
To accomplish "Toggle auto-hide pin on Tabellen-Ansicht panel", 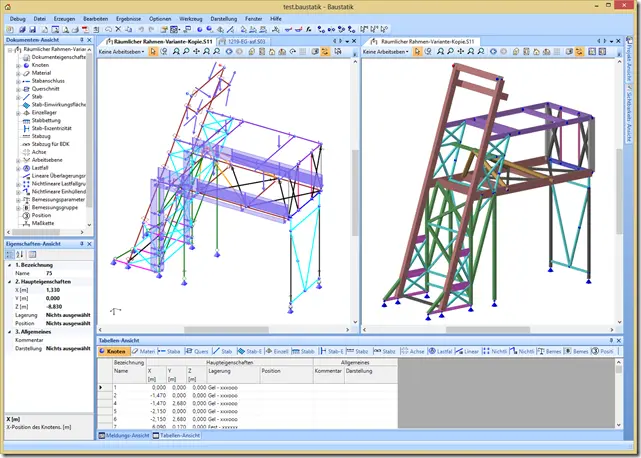I will pos(612,340).
